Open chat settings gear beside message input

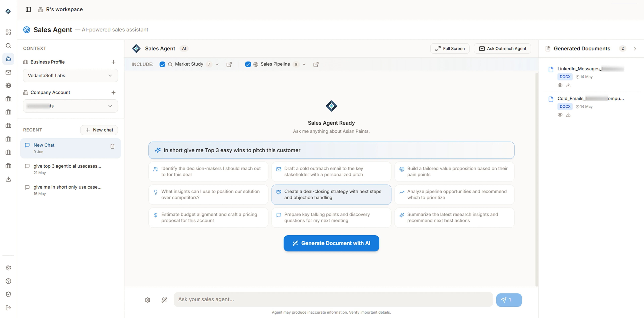pyautogui.click(x=148, y=300)
